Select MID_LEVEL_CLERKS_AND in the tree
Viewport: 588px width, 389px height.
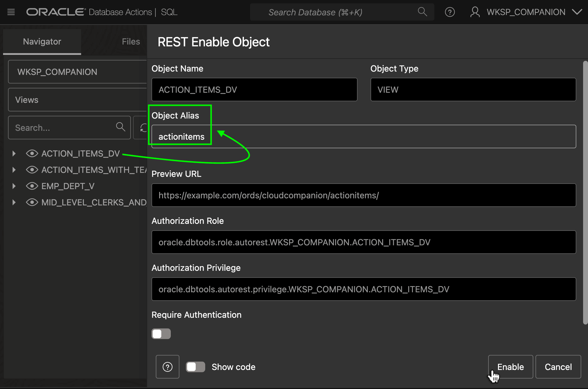click(x=94, y=202)
